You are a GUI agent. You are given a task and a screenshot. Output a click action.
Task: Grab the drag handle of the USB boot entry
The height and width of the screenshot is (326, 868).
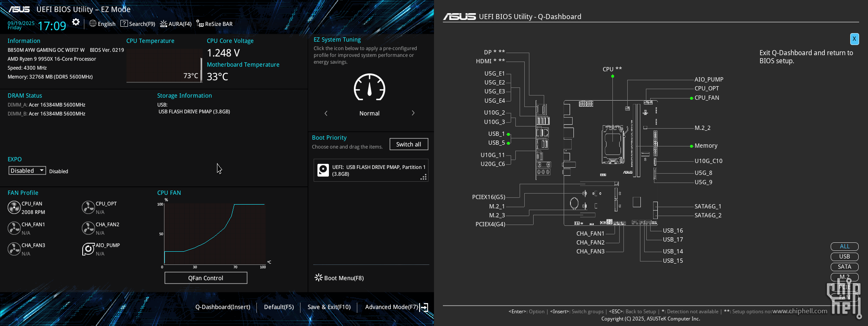(x=423, y=177)
